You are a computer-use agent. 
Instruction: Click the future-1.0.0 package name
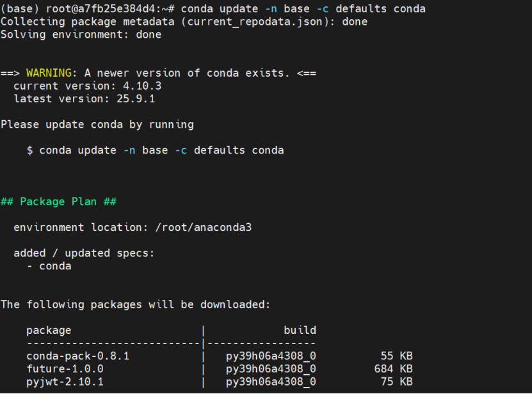[65, 368]
